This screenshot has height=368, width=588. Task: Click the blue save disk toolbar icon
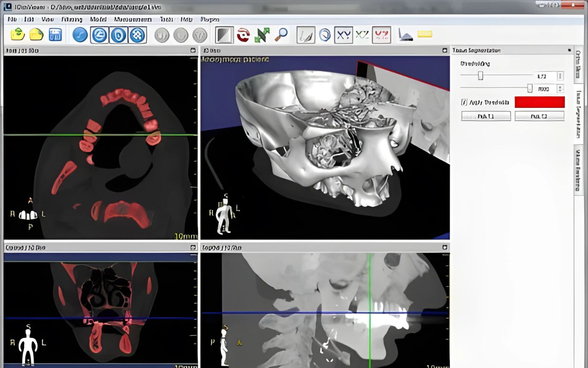coord(55,35)
